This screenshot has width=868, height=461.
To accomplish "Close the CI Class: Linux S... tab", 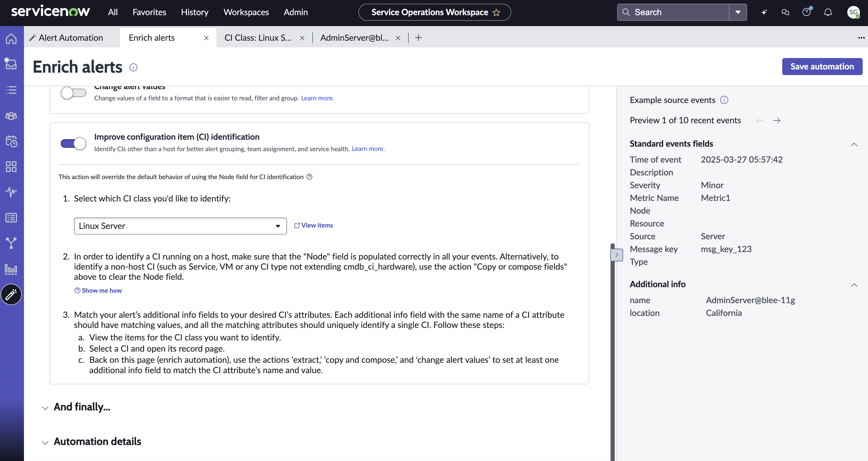I will 302,38.
